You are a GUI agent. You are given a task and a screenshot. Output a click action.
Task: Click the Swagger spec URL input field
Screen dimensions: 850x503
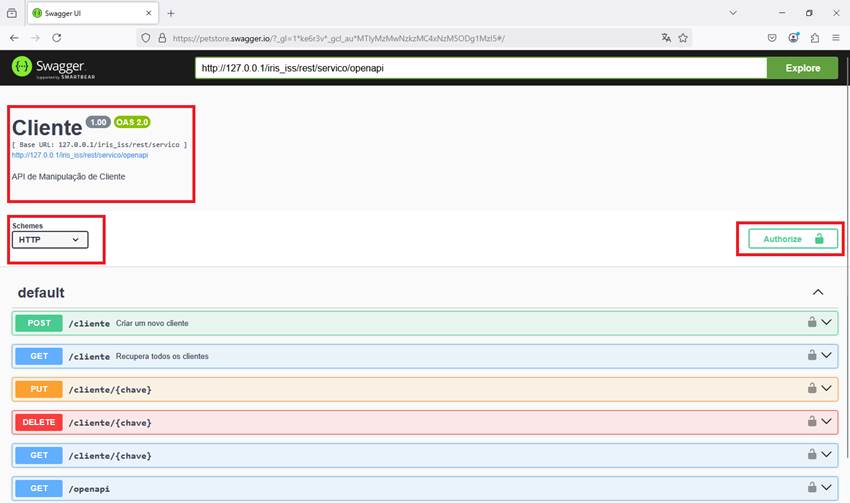pos(480,68)
